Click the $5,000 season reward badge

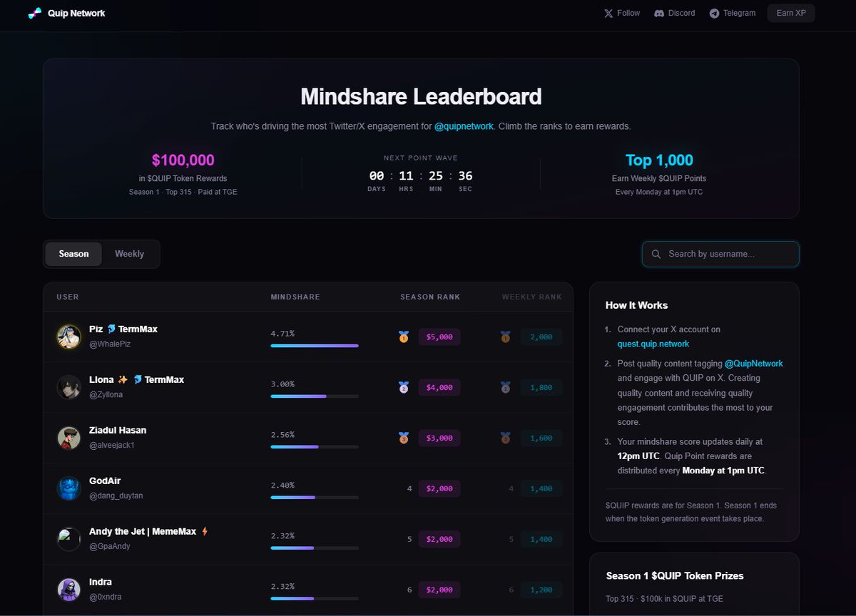pyautogui.click(x=439, y=337)
